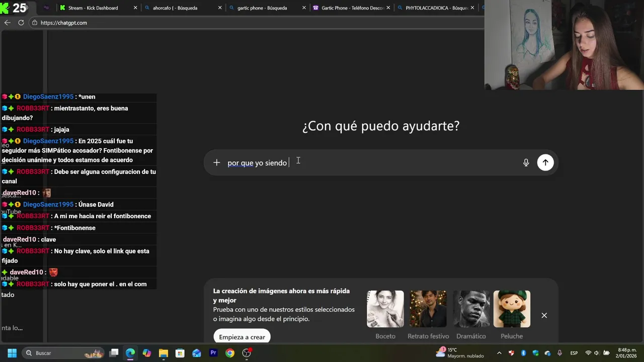644x362 pixels.
Task: Select the Retrato festivo style thumbnail
Action: pyautogui.click(x=428, y=309)
